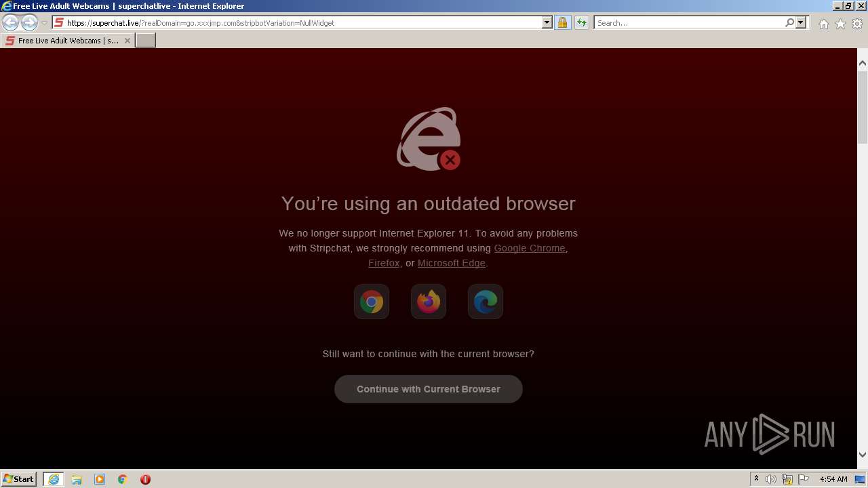The width and height of the screenshot is (868, 488).
Task: Click the site favicon in address bar
Action: 59,23
